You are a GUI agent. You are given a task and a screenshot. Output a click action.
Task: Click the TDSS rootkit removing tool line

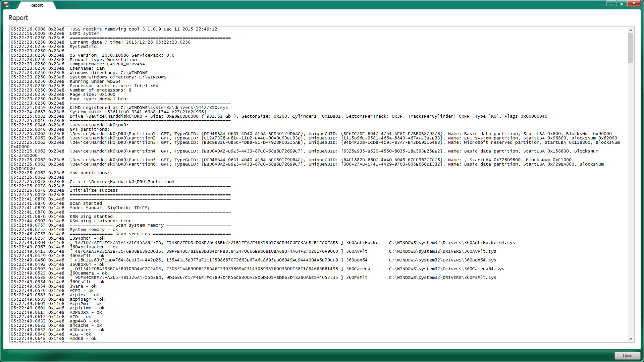(143, 29)
